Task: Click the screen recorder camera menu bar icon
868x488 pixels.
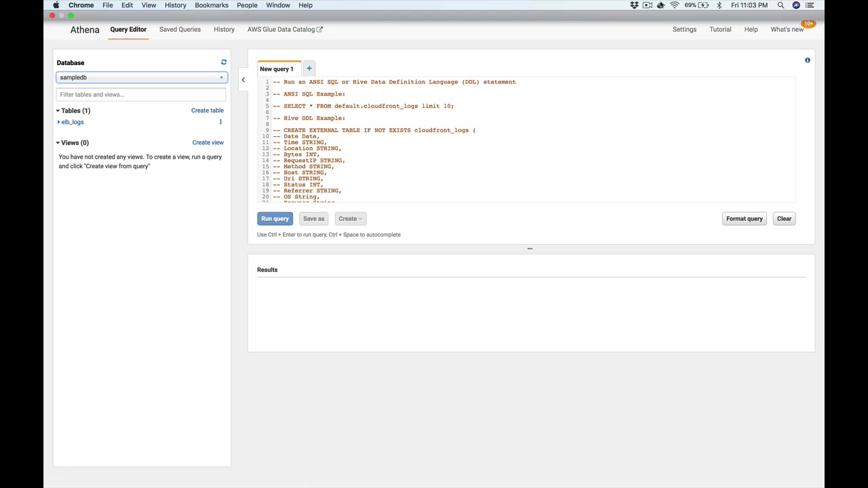Action: click(648, 5)
